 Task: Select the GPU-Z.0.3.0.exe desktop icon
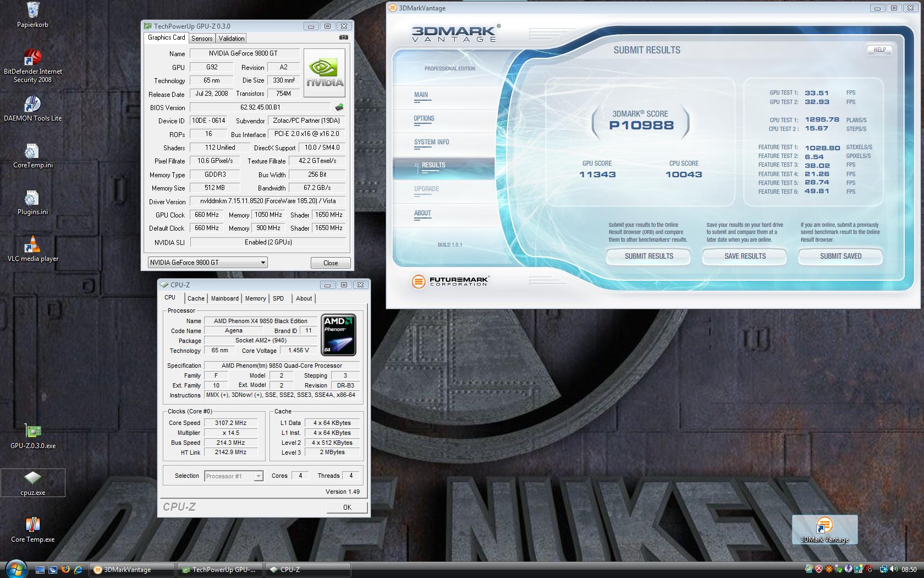(x=32, y=437)
